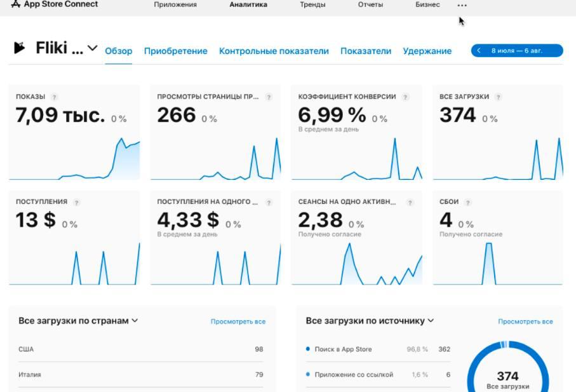Select the Поиск в App Store source row

tap(378, 349)
